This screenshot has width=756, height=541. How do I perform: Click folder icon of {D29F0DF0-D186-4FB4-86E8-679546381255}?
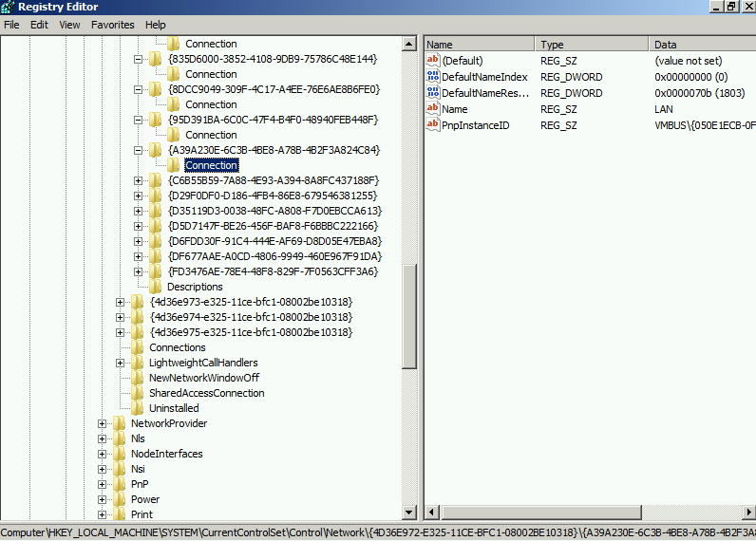[155, 196]
